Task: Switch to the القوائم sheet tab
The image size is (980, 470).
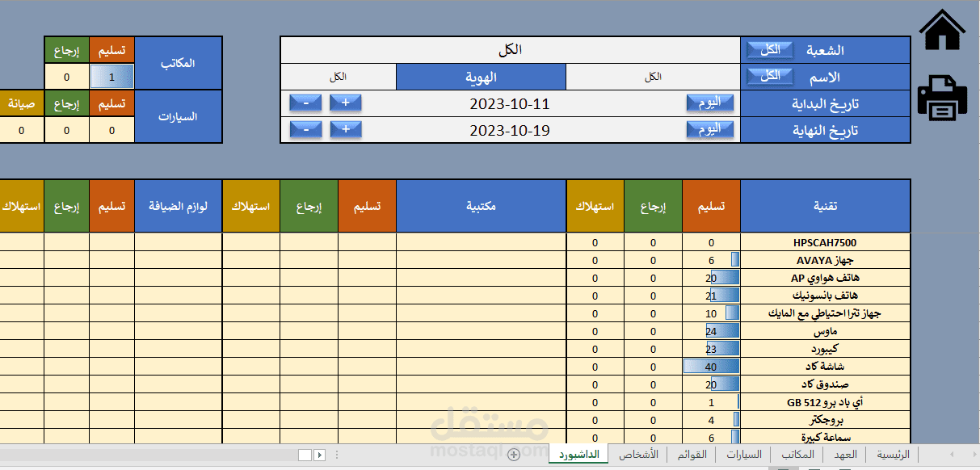Action: pyautogui.click(x=693, y=455)
